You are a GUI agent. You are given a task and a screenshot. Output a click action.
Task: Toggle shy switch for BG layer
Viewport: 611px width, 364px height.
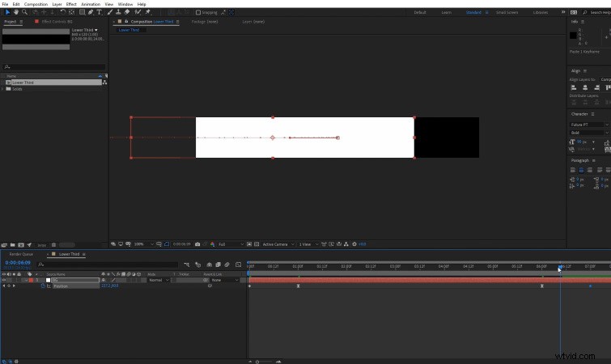pyautogui.click(x=104, y=280)
